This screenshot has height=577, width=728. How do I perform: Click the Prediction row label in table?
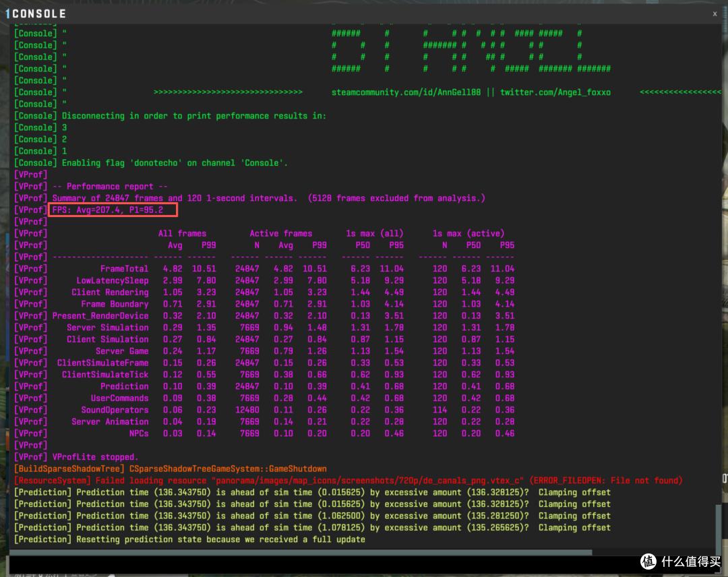coord(124,386)
